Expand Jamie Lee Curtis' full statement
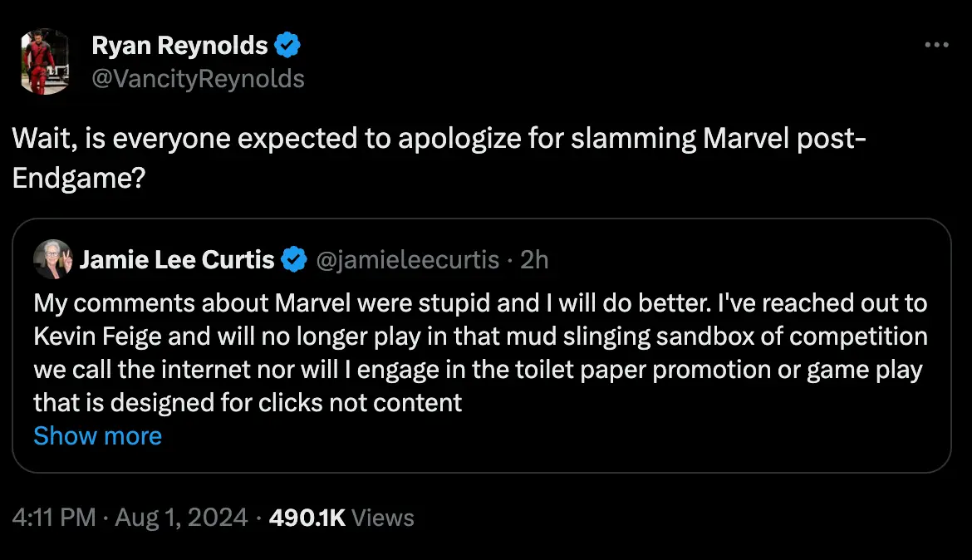972x560 pixels. (x=97, y=435)
